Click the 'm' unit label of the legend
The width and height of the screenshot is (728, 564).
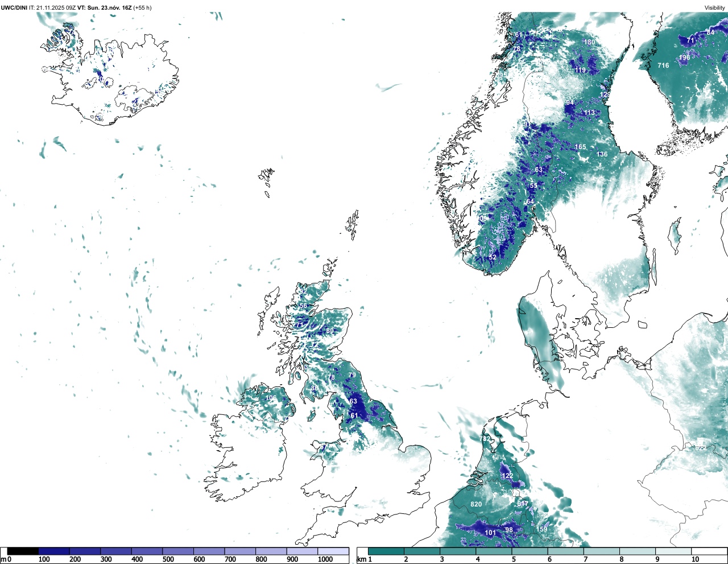tap(3, 559)
